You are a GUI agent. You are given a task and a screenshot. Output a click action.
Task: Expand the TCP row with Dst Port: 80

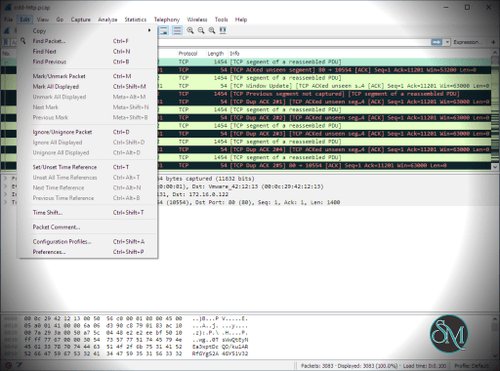click(x=6, y=202)
